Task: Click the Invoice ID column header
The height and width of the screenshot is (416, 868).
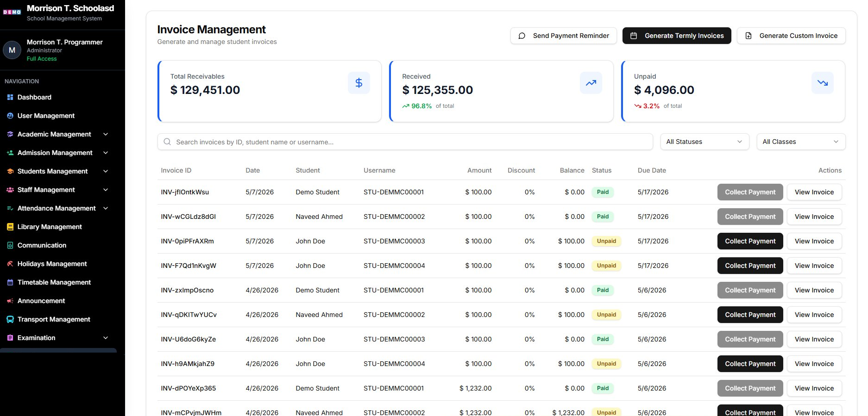Action: (x=176, y=170)
